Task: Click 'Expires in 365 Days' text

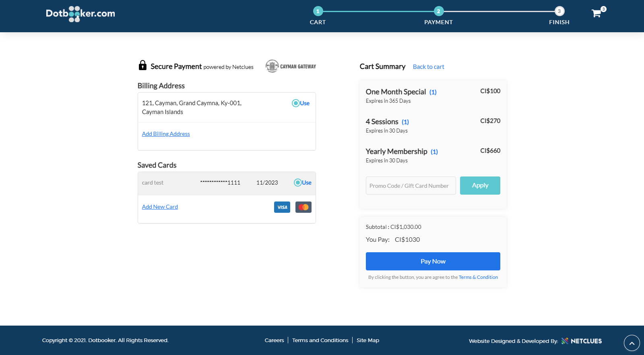Action: coord(388,101)
